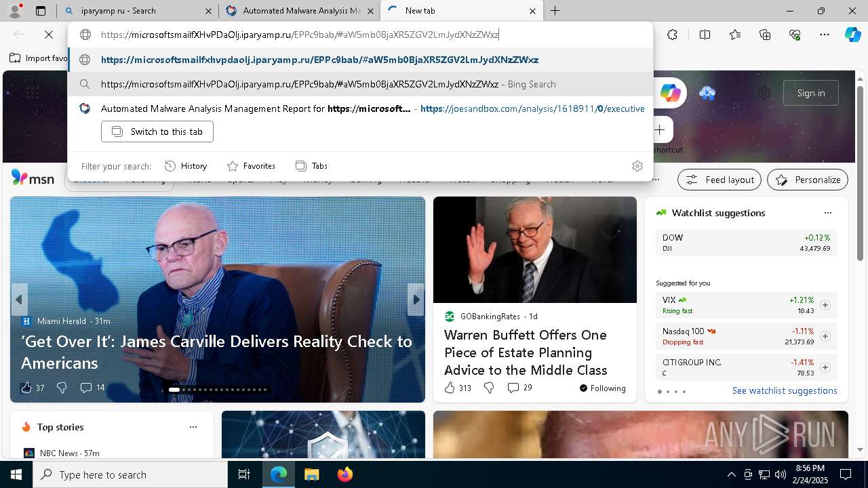Click the Warren Buffett article thumbnail

pos(535,250)
